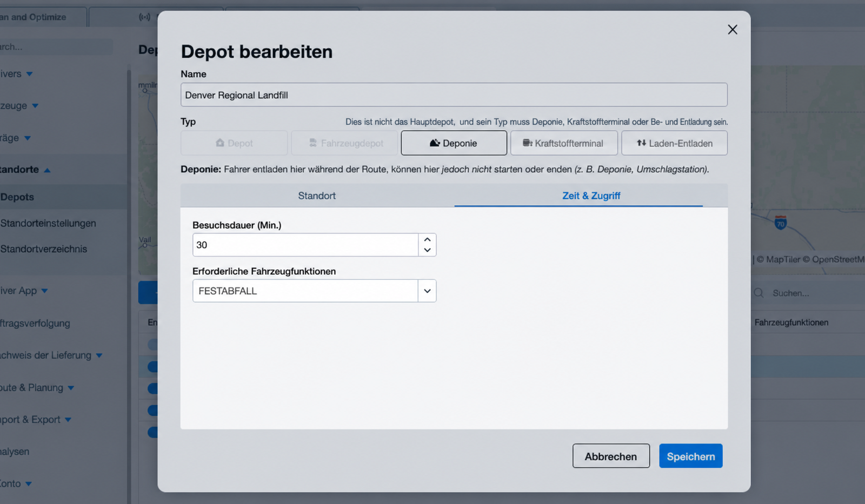Open the Zeit & Zugriff tab
Screen dimensions: 865x504
click(591, 196)
